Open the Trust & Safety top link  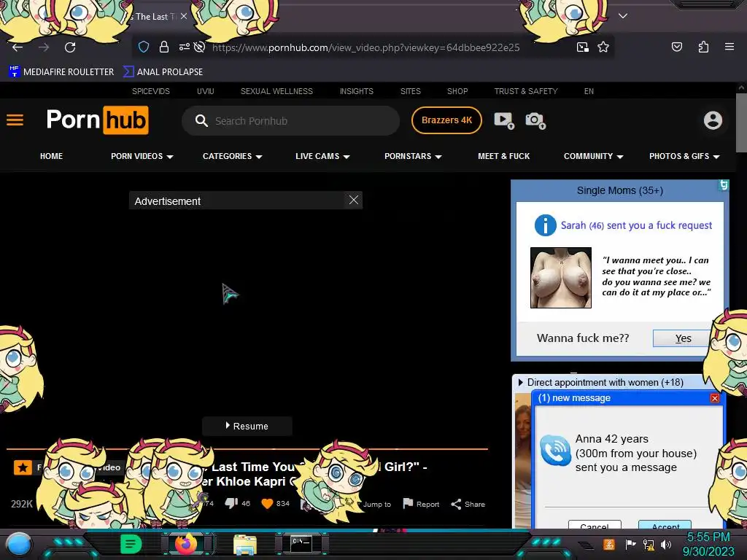click(x=526, y=91)
